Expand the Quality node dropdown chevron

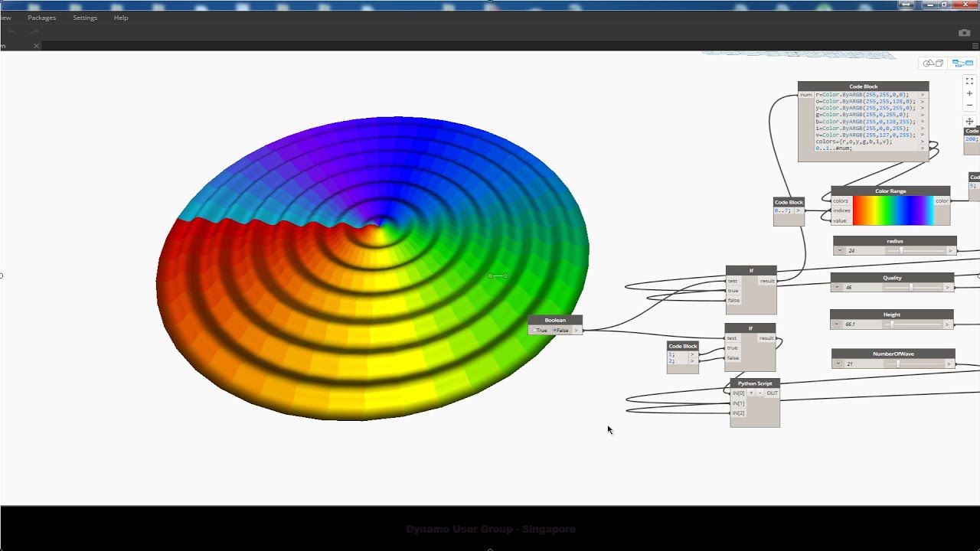point(838,286)
